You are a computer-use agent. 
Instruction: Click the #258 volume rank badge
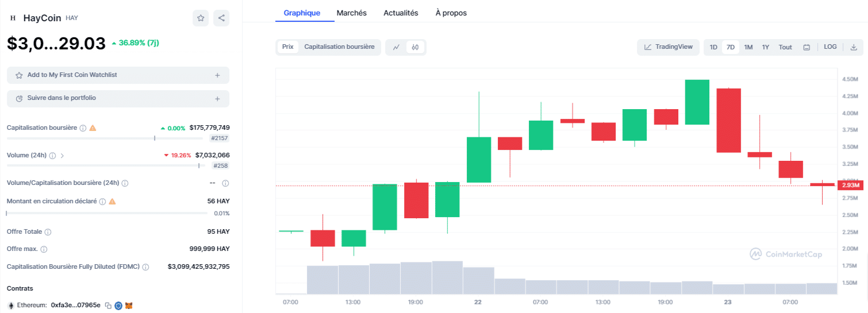click(x=221, y=166)
